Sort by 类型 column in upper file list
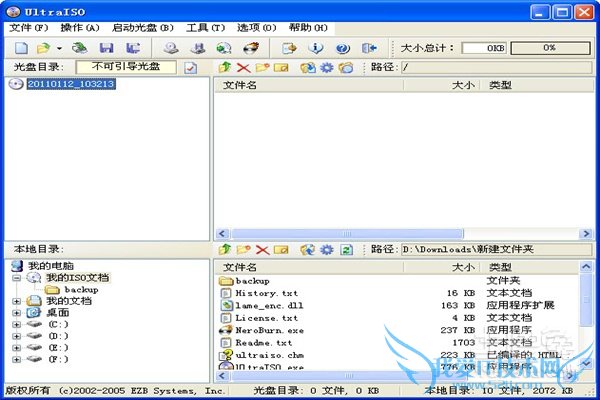The width and height of the screenshot is (600, 400). tap(536, 85)
